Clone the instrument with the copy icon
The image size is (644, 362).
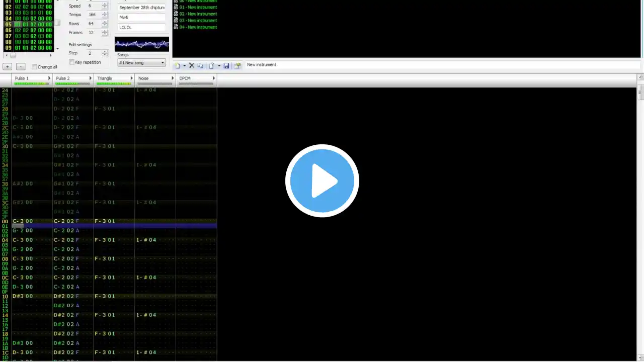pos(200,65)
